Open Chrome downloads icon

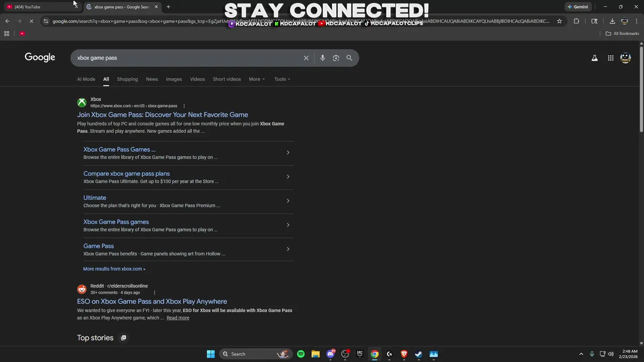(x=612, y=21)
